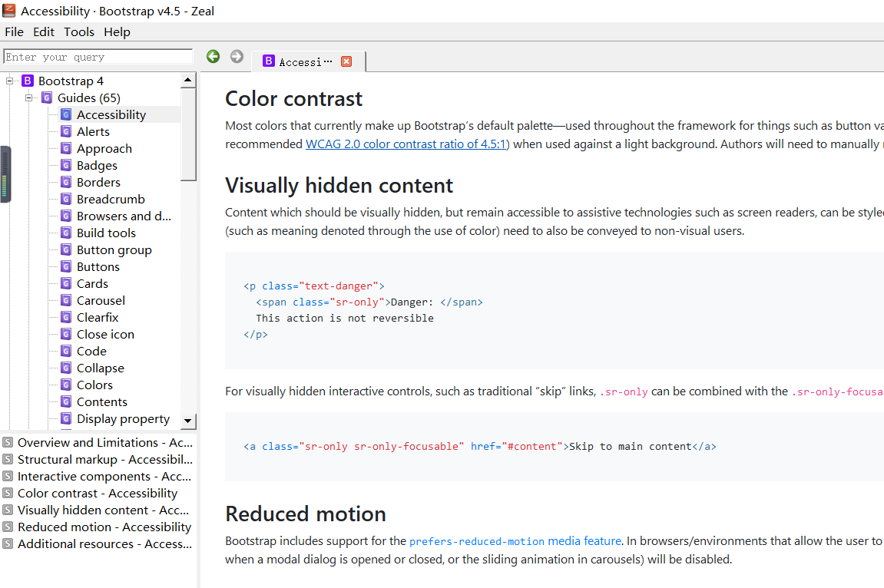Click the Bootstrap 4 docset icon
This screenshot has height=588, width=884.
pos(28,81)
